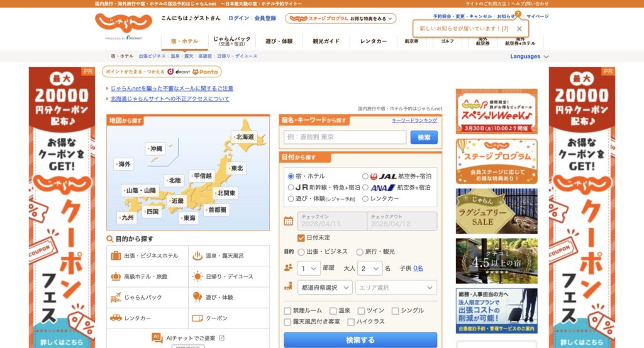Click the AI chat icon
The image size is (644, 348).
(157, 337)
